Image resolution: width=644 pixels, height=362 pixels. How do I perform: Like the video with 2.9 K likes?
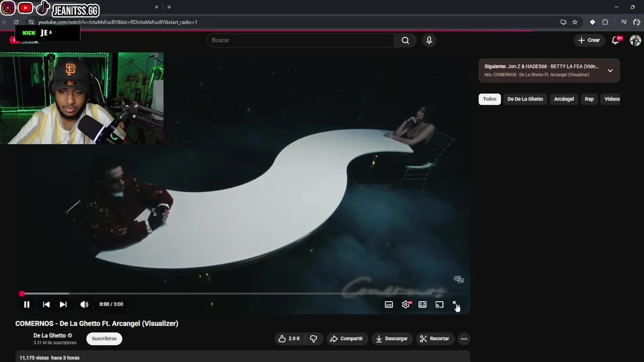click(x=289, y=339)
